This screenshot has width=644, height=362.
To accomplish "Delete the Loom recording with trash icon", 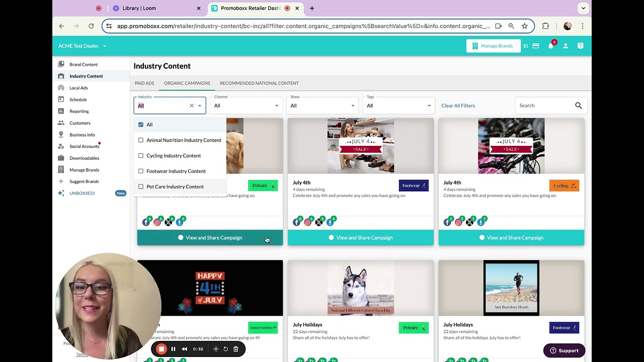I will (x=235, y=349).
